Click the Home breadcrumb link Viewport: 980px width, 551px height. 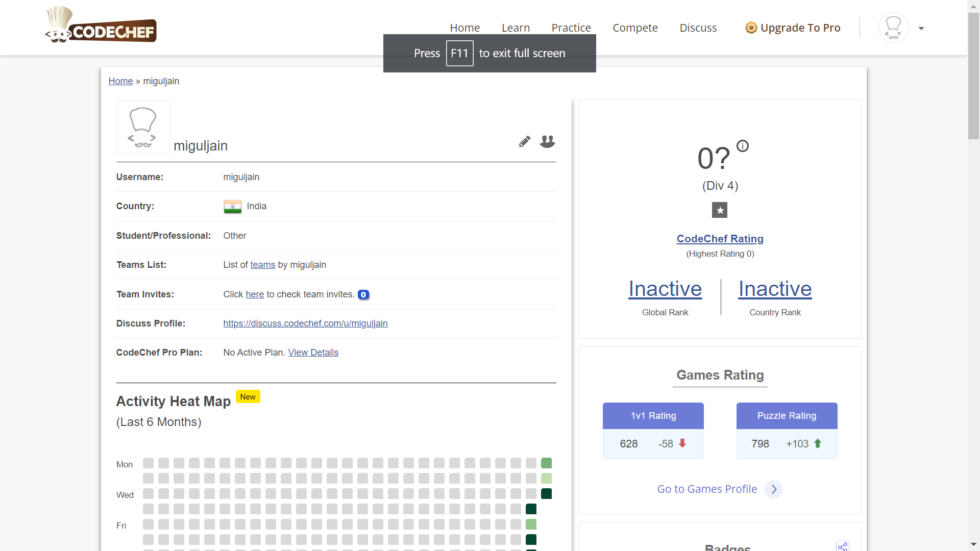(x=120, y=81)
